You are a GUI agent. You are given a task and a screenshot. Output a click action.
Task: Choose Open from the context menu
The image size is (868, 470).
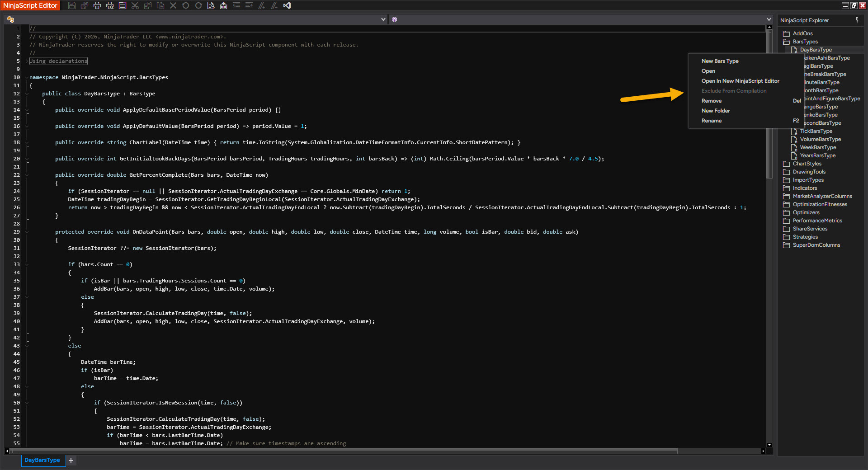[745, 71]
